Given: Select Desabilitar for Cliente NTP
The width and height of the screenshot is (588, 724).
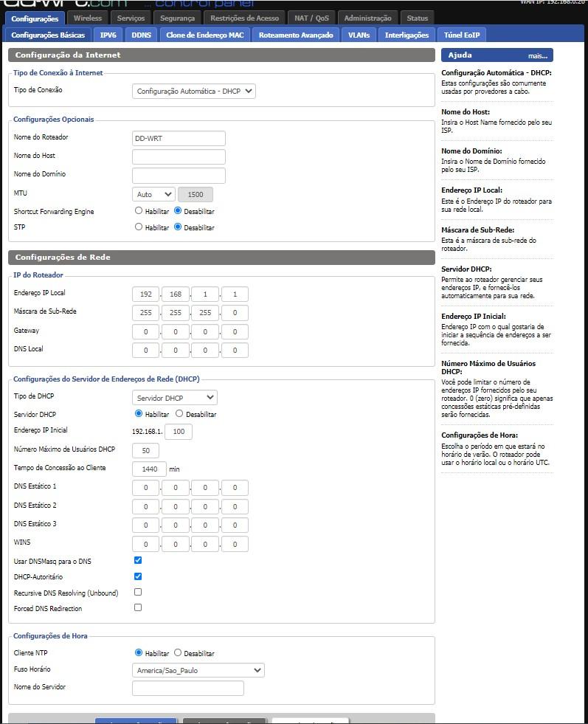Looking at the screenshot, I should pos(178,652).
